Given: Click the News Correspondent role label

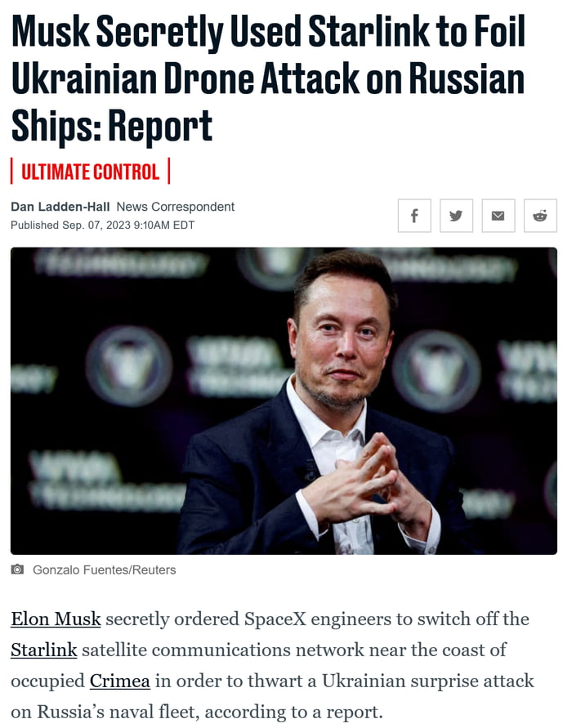Looking at the screenshot, I should [x=176, y=207].
